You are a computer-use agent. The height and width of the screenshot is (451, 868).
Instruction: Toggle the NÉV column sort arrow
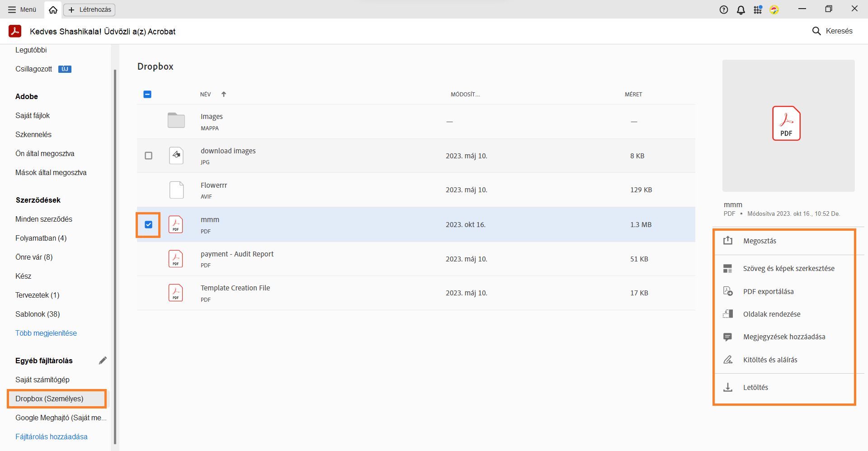click(223, 94)
